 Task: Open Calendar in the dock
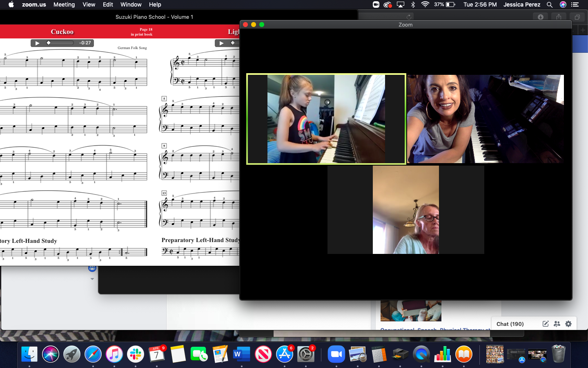[157, 354]
